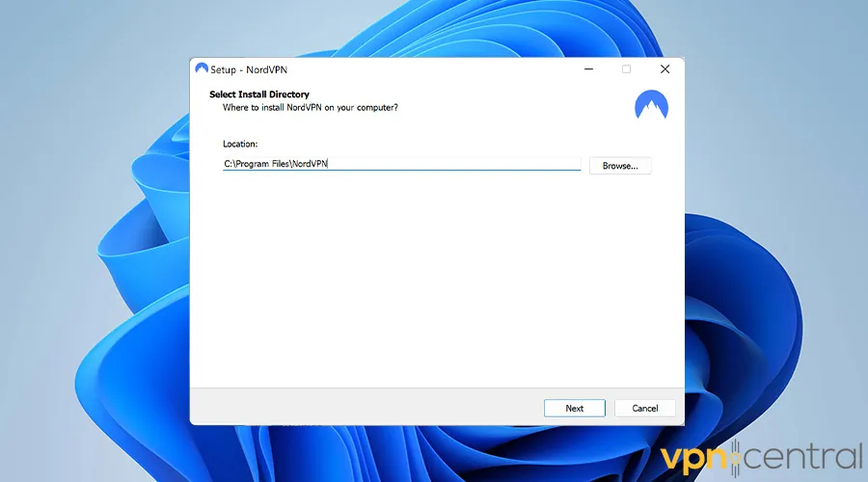The height and width of the screenshot is (482, 868).
Task: Click the disabled maximize button
Action: point(626,69)
